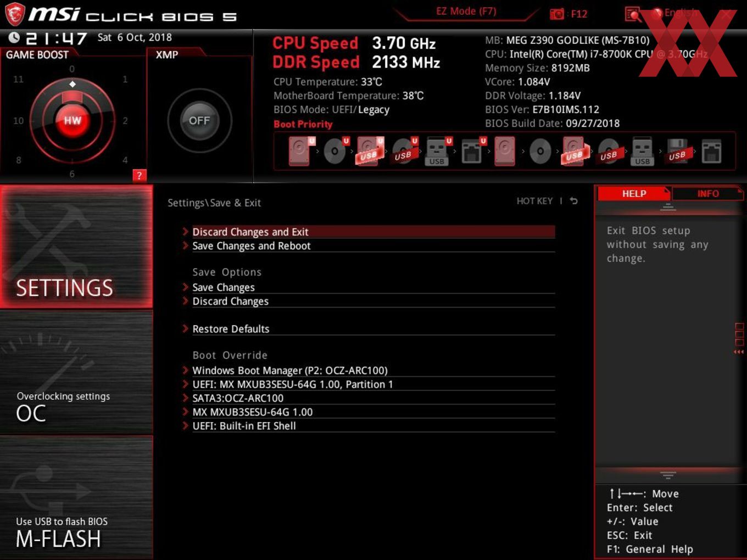Select the last network boot priority icon
Viewport: 747px width, 560px height.
pos(711,150)
